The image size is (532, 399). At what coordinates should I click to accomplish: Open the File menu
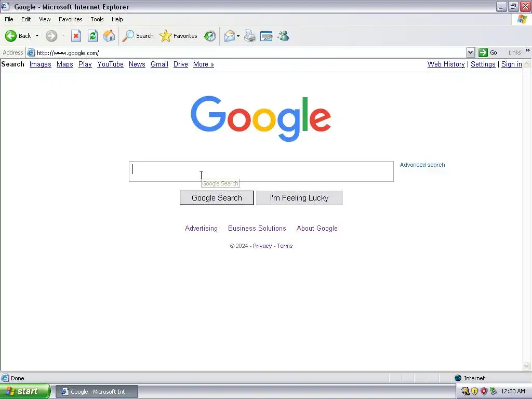[9, 19]
